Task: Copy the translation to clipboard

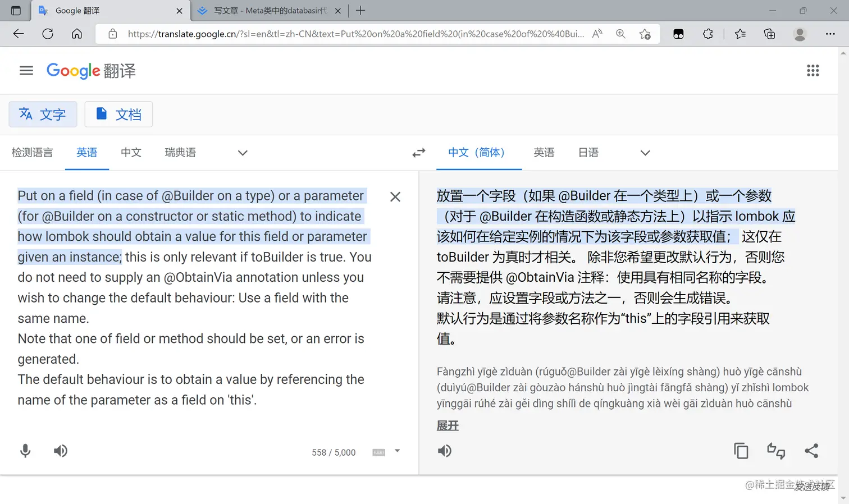Action: (x=741, y=451)
